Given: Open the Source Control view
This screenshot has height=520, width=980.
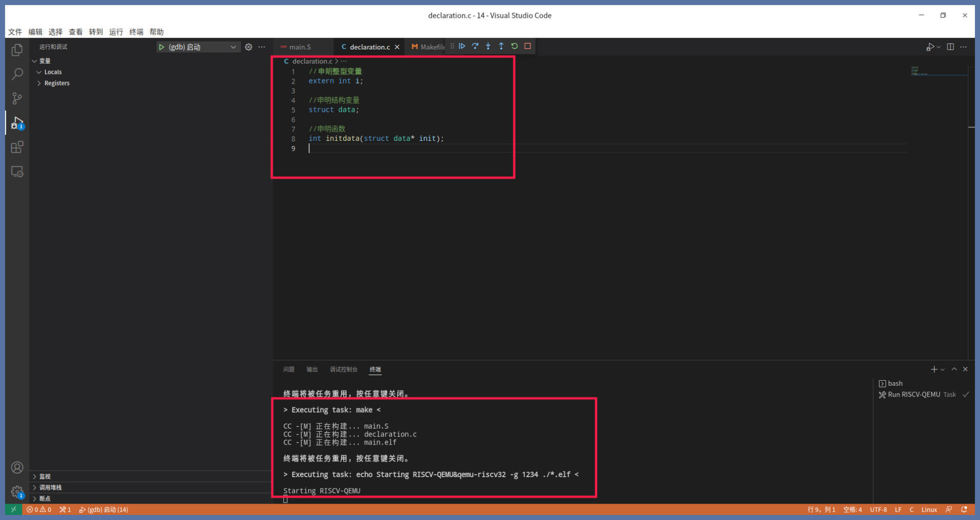Looking at the screenshot, I should pyautogui.click(x=17, y=98).
